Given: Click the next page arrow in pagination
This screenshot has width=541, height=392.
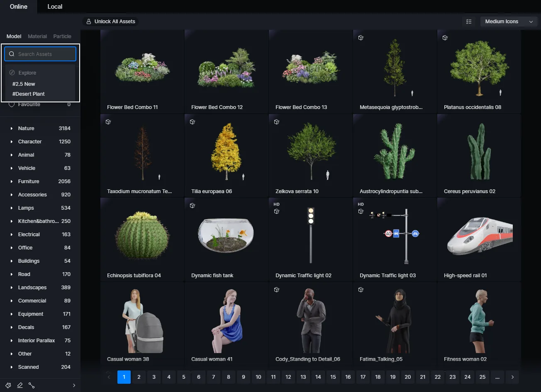Looking at the screenshot, I should pos(512,377).
